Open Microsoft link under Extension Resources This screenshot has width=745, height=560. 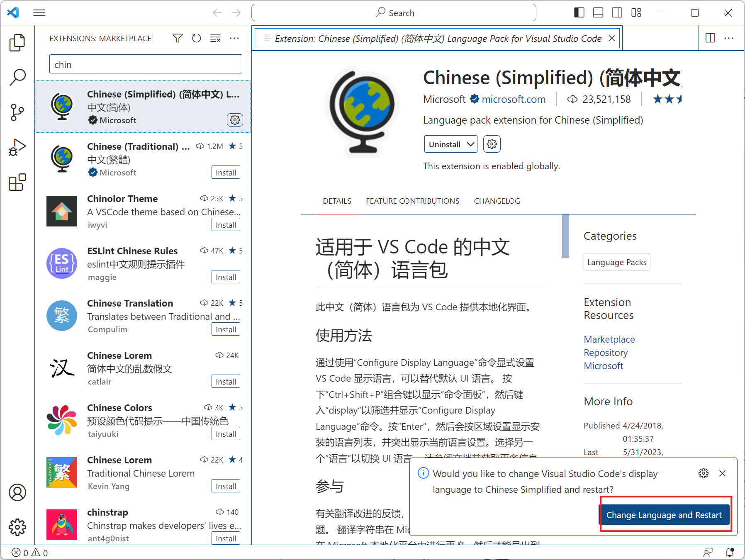[603, 366]
